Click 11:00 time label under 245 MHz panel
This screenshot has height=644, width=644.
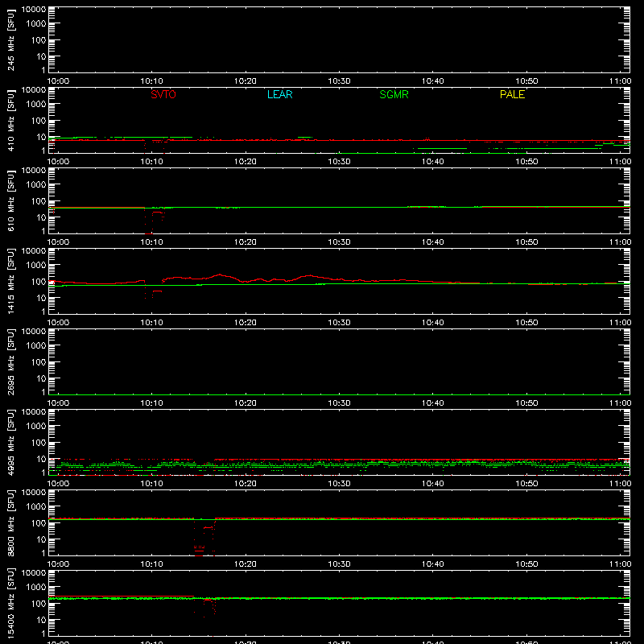[620, 81]
